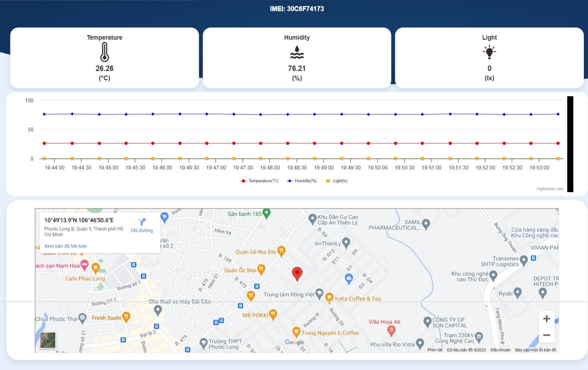Viewport: 588px width, 370px height.
Task: Switch to satellite view via the map thumbnail
Action: click(x=47, y=341)
